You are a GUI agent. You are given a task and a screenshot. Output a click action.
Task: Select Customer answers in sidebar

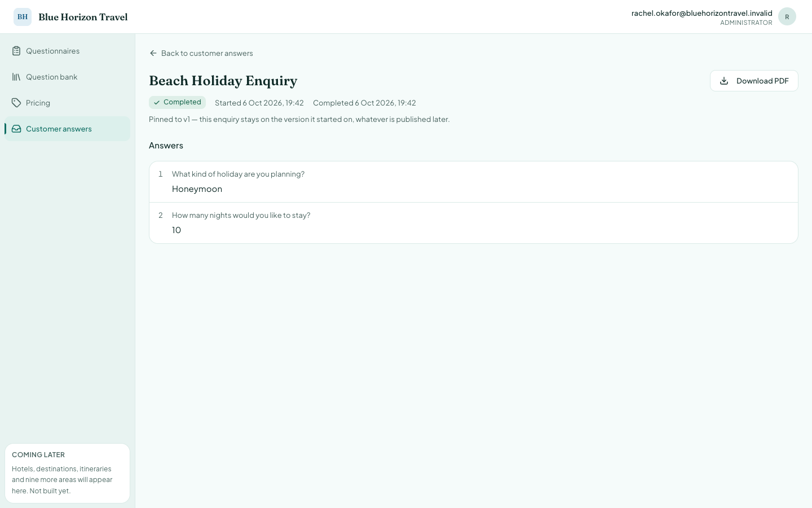[x=67, y=129]
